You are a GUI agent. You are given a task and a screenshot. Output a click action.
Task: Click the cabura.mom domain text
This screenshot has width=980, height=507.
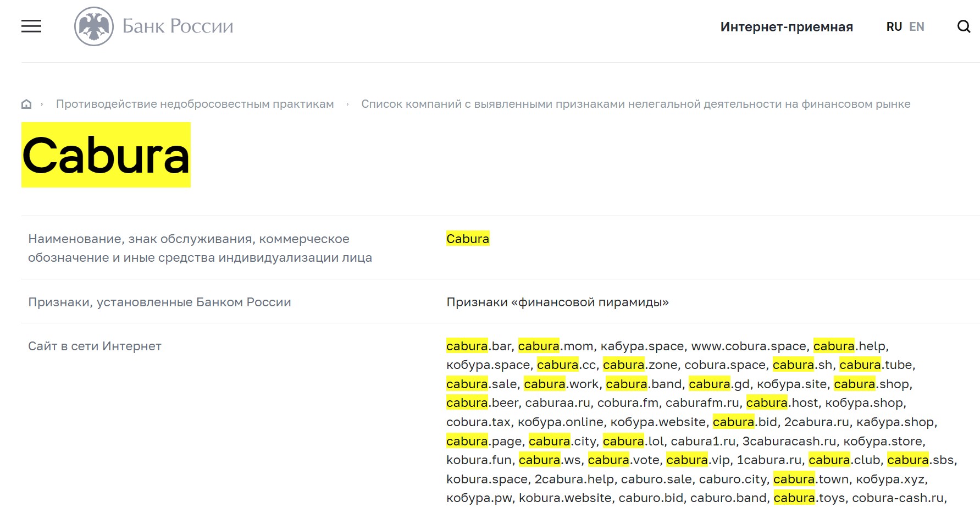point(556,346)
